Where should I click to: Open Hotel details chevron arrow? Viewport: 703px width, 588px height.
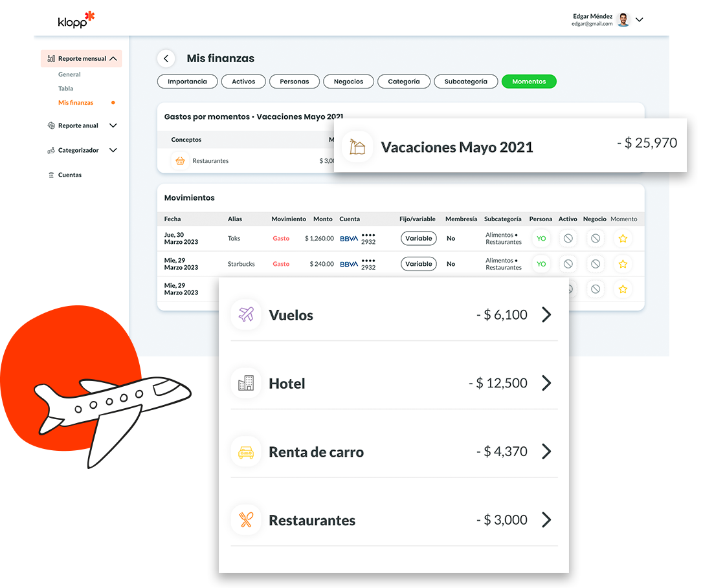tap(546, 383)
